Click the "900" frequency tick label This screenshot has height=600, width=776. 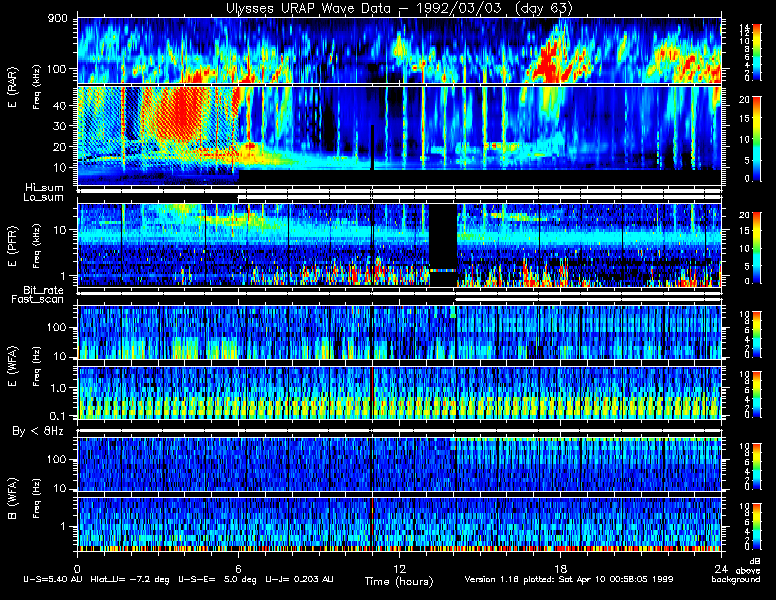[x=58, y=19]
